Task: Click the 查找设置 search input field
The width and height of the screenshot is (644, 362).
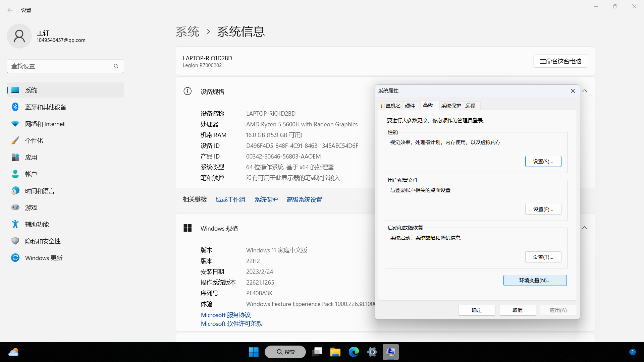Action: pyautogui.click(x=60, y=66)
